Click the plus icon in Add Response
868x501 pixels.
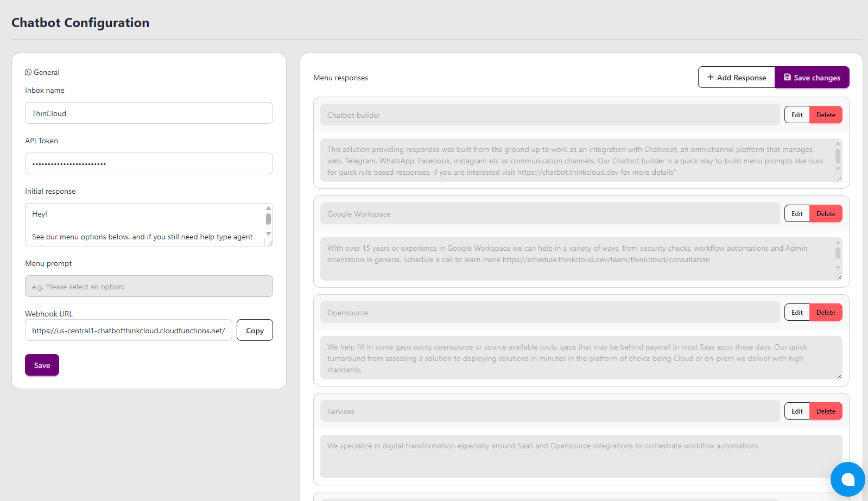pos(711,77)
